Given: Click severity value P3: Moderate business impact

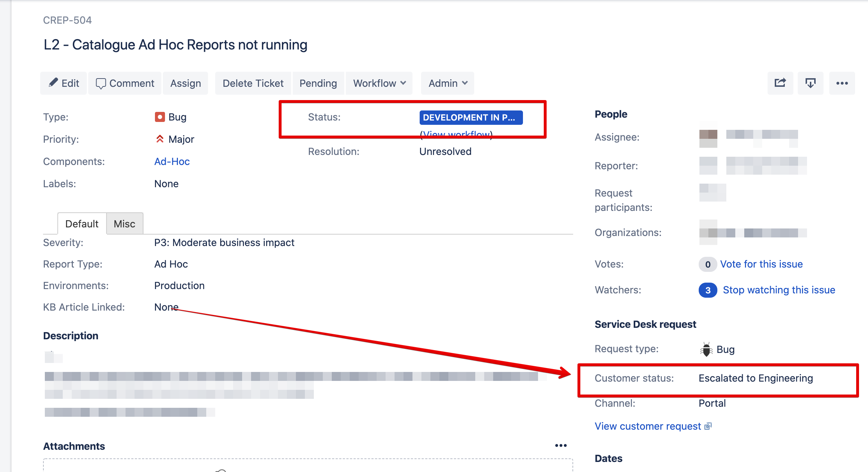Looking at the screenshot, I should [224, 242].
